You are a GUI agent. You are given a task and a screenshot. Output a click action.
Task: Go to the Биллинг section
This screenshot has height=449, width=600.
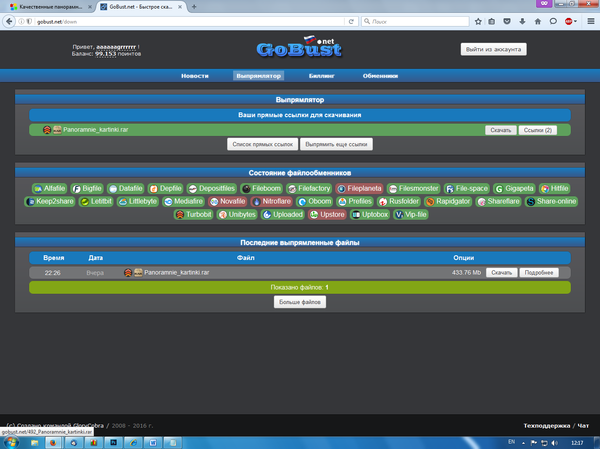[322, 76]
